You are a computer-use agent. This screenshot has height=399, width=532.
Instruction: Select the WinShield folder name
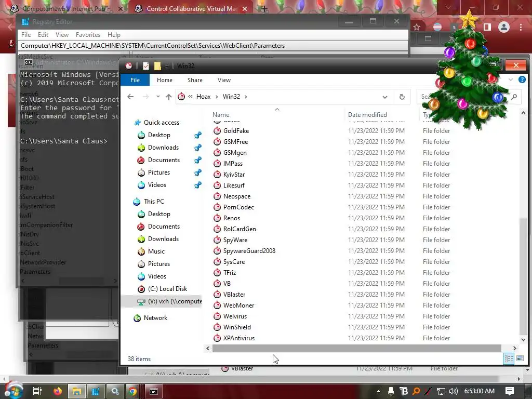[237, 327]
